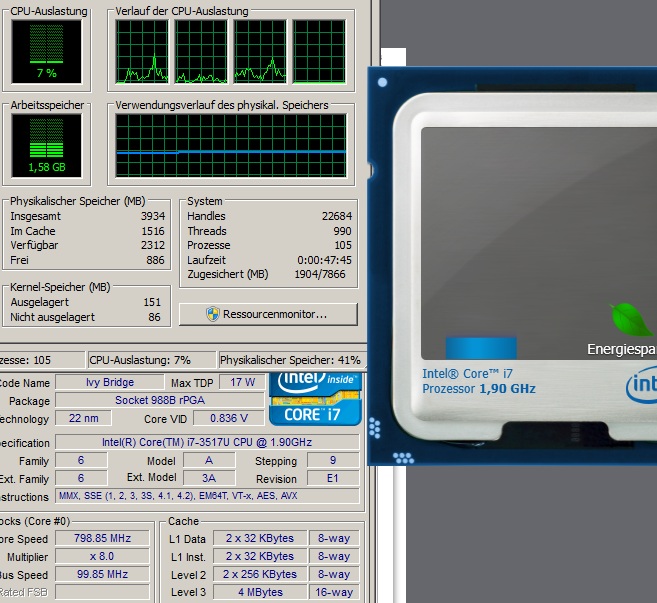Select the Model value A
Image resolution: width=657 pixels, height=603 pixels.
(209, 460)
